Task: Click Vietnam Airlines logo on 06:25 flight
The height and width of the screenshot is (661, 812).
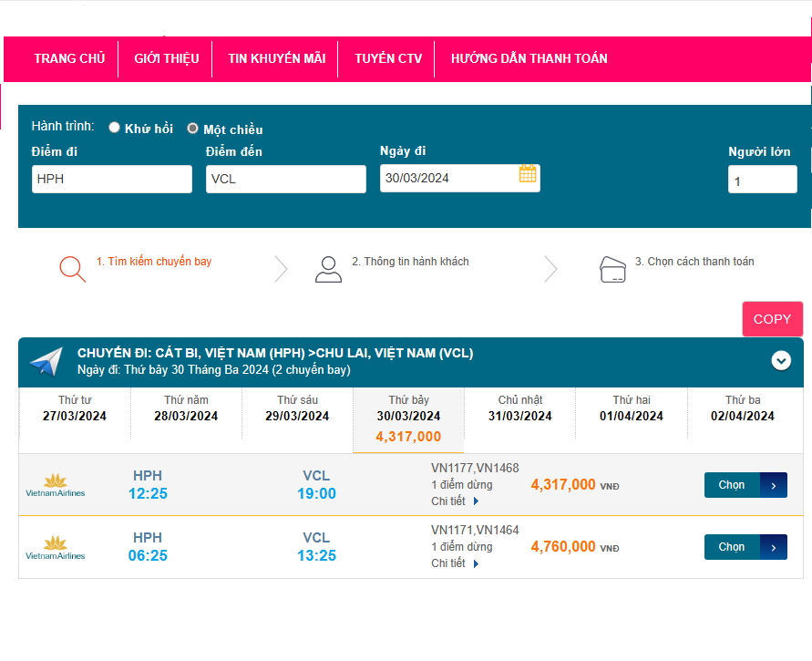Action: (56, 547)
